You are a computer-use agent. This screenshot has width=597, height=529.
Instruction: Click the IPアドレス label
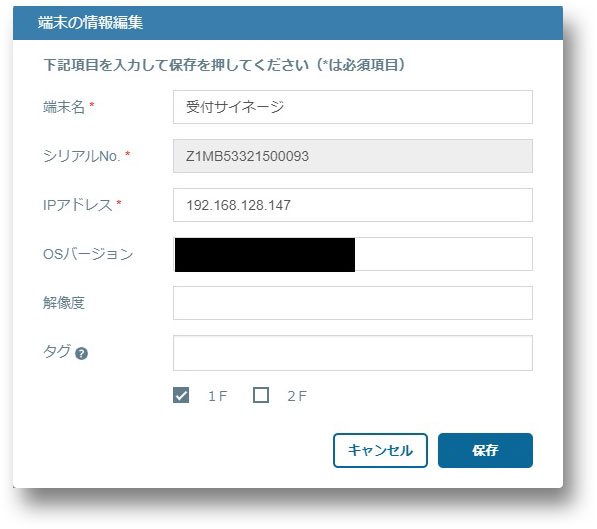78,205
